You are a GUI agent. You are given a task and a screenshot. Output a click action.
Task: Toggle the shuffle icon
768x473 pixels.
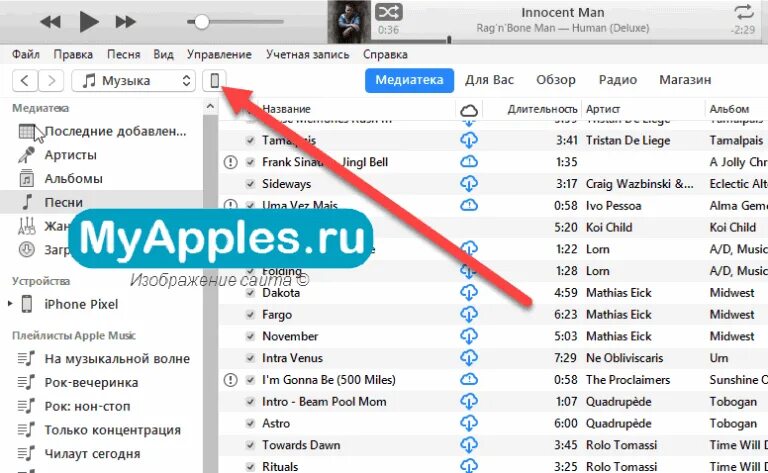coord(389,12)
